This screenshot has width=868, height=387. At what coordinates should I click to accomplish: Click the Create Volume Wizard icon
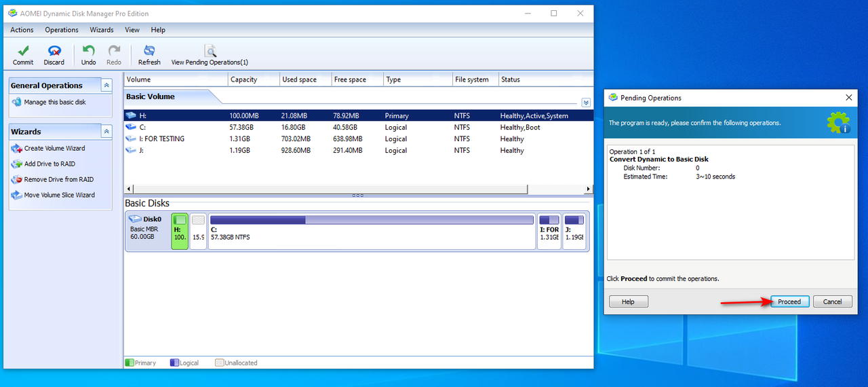(17, 148)
